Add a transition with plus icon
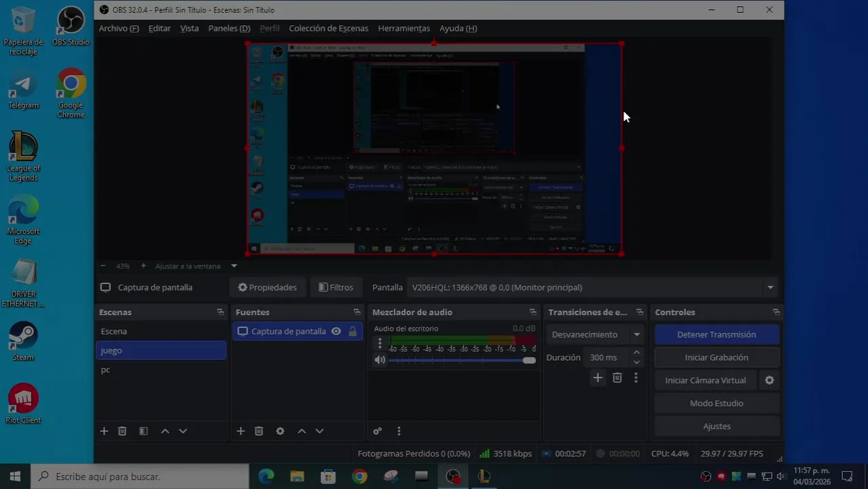 598,378
